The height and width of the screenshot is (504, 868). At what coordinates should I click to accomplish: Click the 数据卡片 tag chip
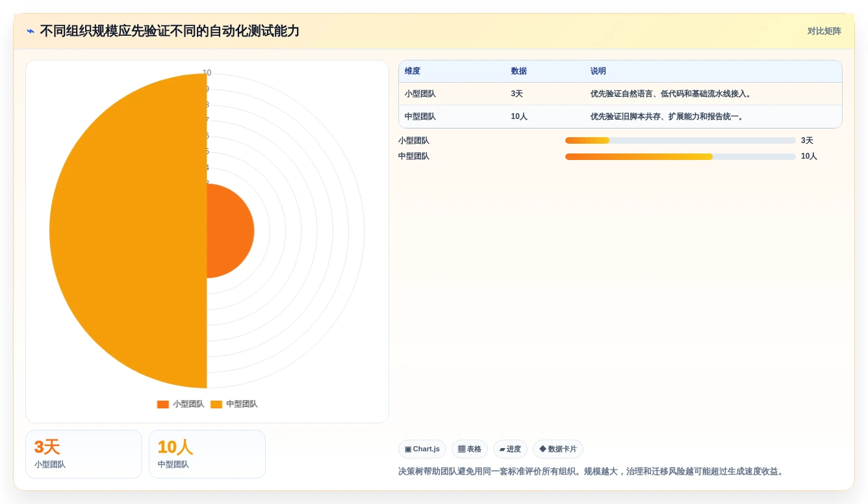coord(558,449)
